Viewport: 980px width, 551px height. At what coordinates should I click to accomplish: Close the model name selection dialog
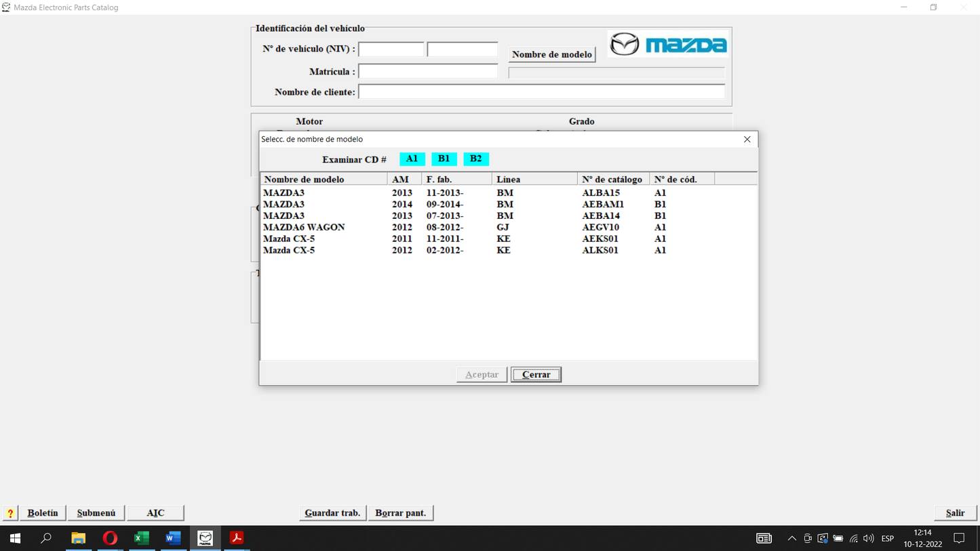747,139
